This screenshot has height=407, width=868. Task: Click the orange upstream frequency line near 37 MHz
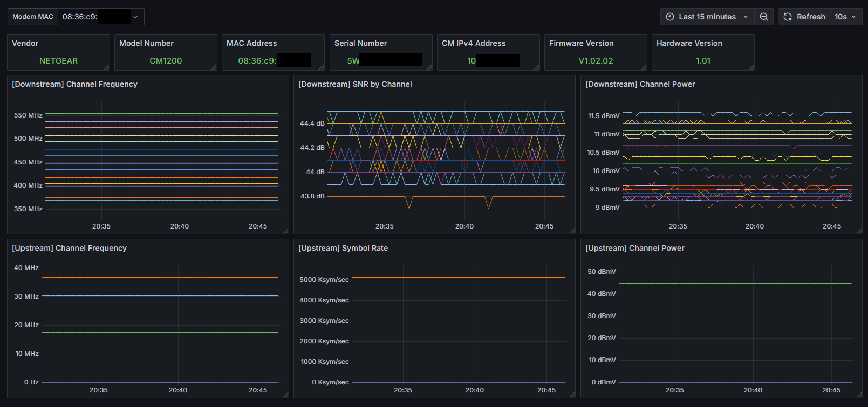click(x=160, y=278)
